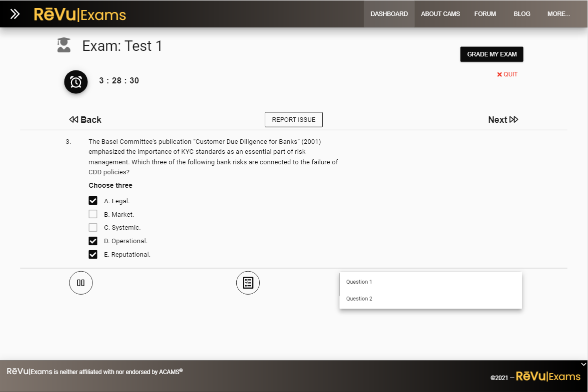Open the MORE... navigation menu
Viewport: 588px width, 392px height.
pos(559,14)
